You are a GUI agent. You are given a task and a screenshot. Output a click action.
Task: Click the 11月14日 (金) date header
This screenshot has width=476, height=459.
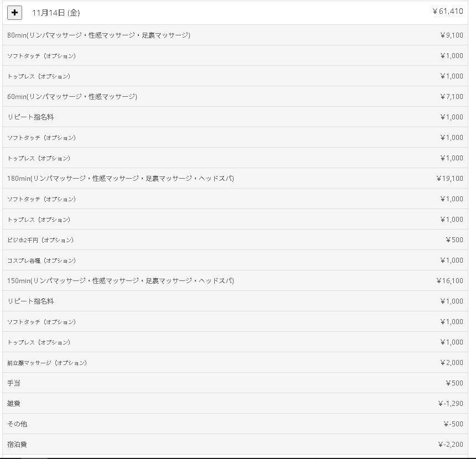tap(55, 13)
